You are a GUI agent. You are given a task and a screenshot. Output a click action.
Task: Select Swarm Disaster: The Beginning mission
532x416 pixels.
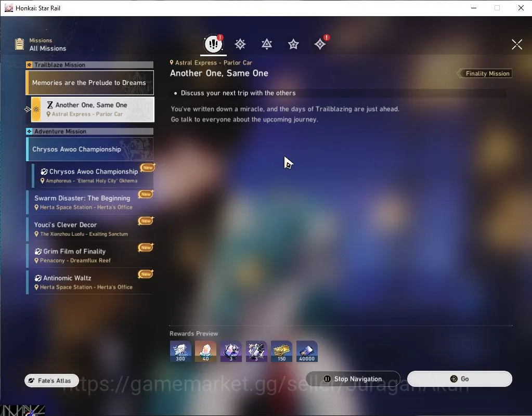click(90, 202)
